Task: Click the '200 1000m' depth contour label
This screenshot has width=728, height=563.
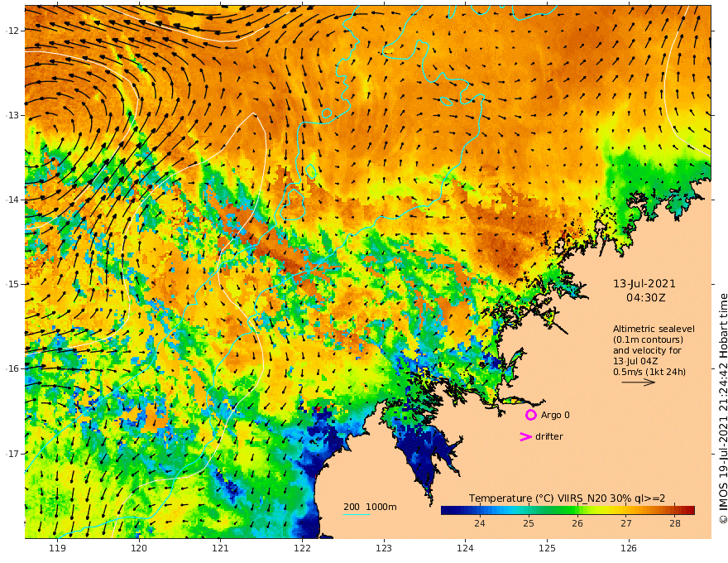Action: [370, 507]
